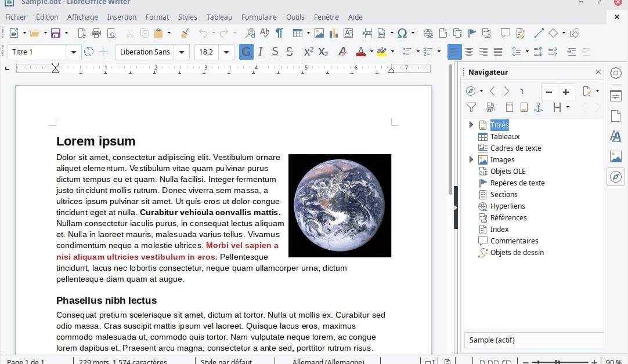Open the Liberation Sans font name dropdown

(x=182, y=52)
